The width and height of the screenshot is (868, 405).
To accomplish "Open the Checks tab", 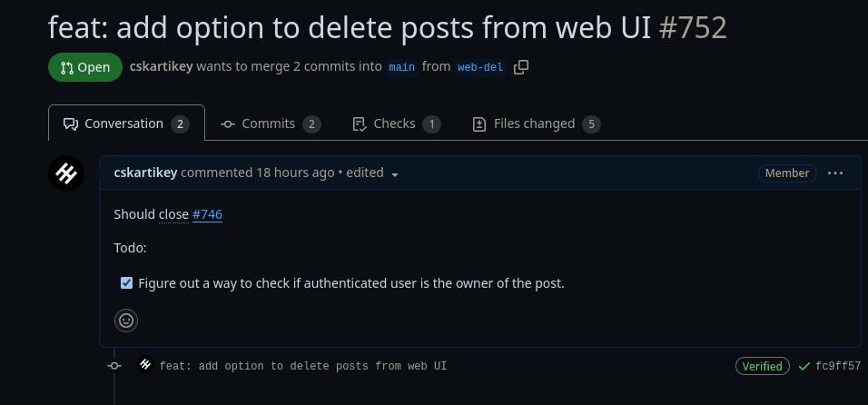I will click(395, 123).
